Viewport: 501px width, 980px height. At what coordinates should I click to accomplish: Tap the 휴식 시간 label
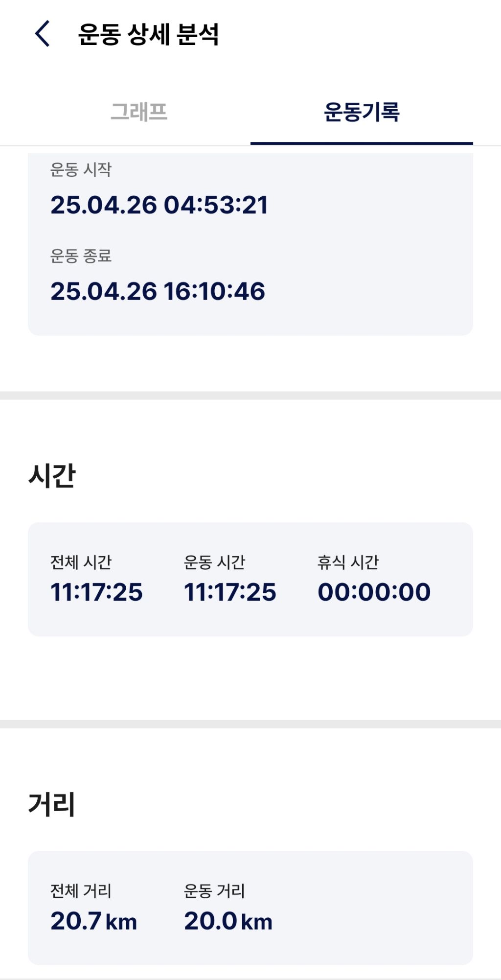348,562
